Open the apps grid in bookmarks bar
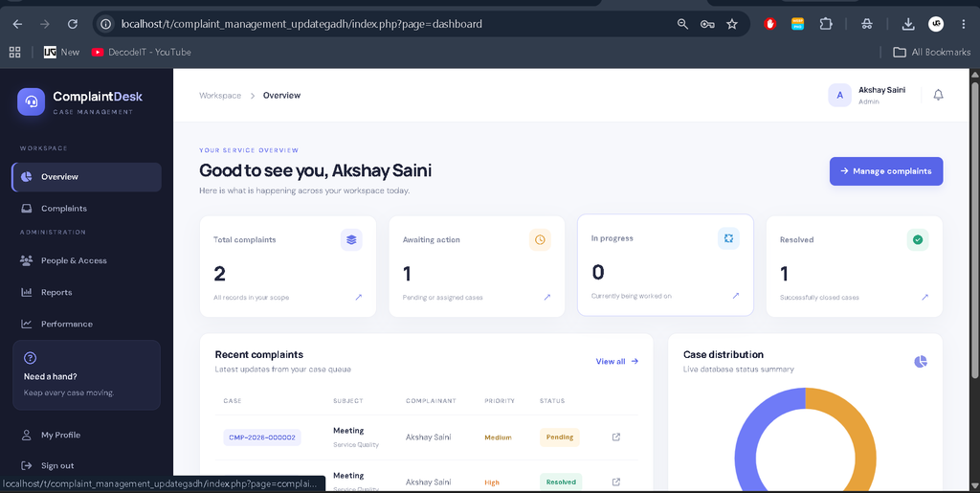The width and height of the screenshot is (980, 493). pyautogui.click(x=15, y=53)
